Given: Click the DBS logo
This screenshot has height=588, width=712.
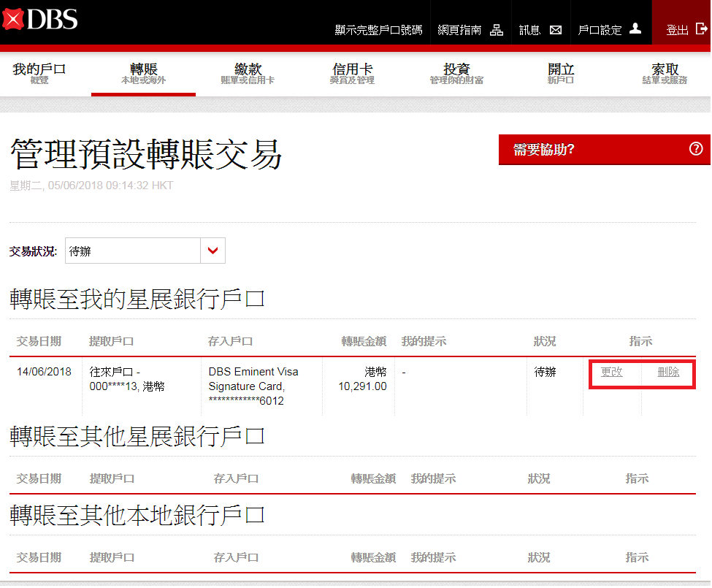Looking at the screenshot, I should [40, 20].
